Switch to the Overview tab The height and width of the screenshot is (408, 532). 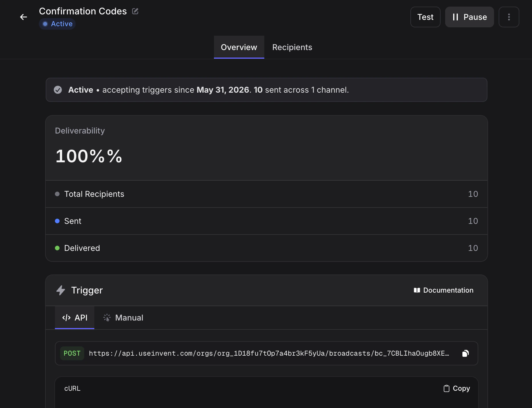(x=239, y=47)
